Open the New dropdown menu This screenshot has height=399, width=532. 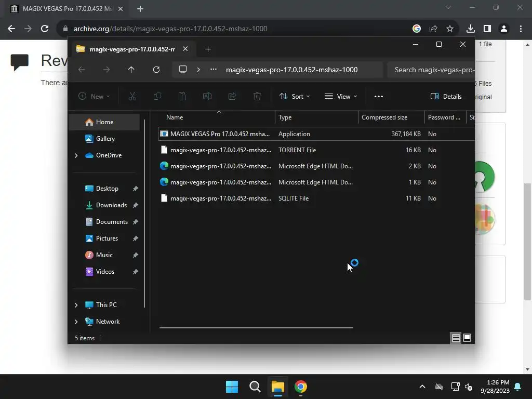94,96
